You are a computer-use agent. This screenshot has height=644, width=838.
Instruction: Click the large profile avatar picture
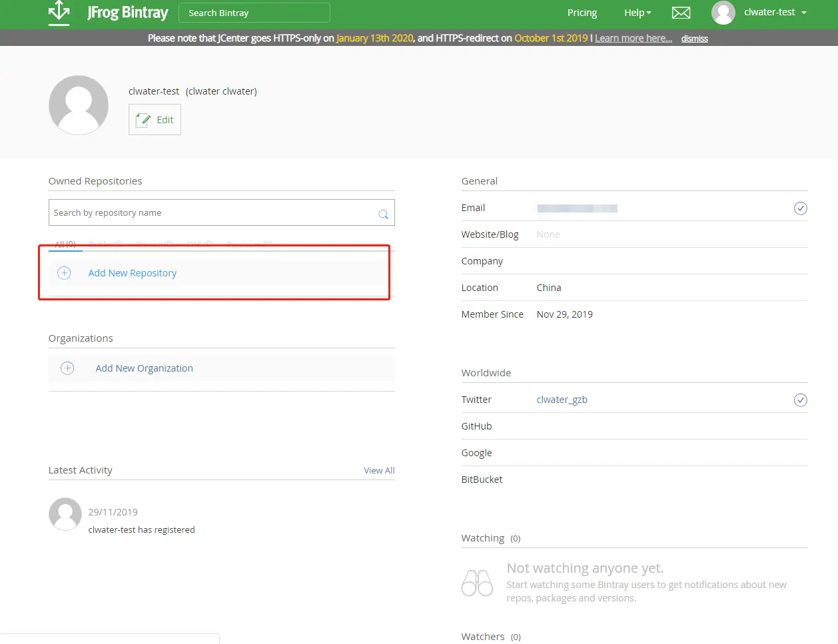click(x=79, y=105)
